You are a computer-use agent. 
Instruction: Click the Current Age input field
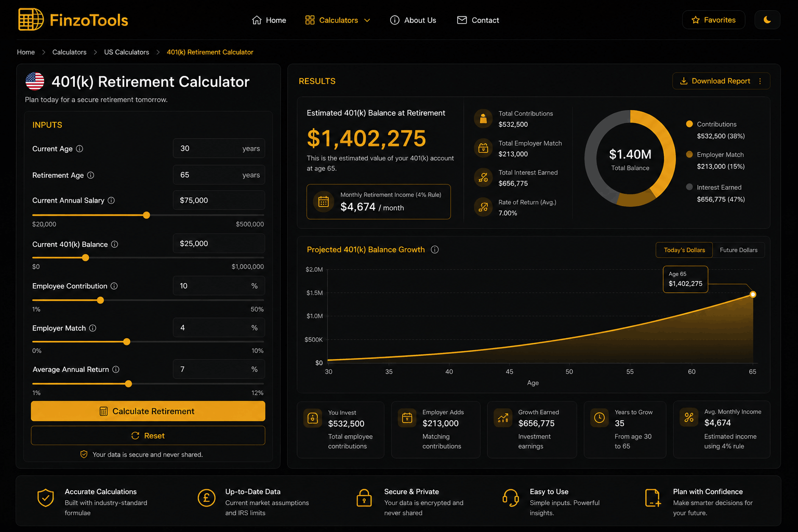tap(219, 148)
